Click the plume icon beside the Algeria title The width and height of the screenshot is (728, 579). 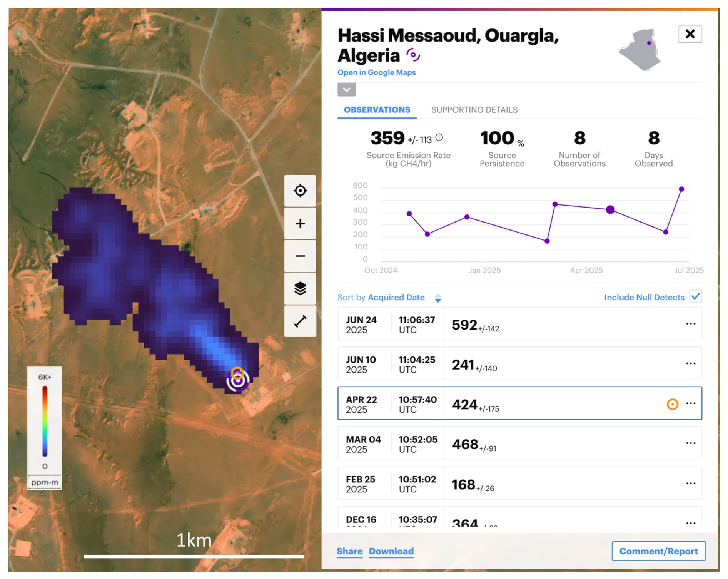coord(414,55)
